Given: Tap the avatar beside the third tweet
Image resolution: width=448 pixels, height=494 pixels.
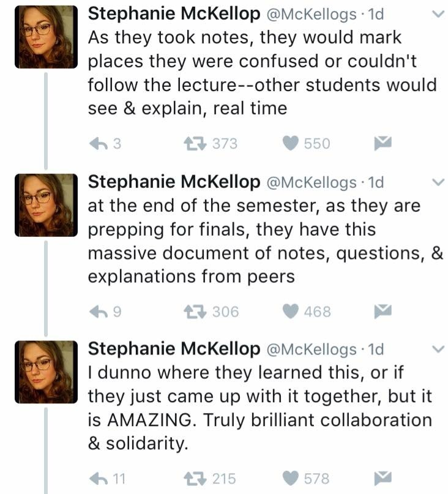Looking at the screenshot, I should click(47, 370).
